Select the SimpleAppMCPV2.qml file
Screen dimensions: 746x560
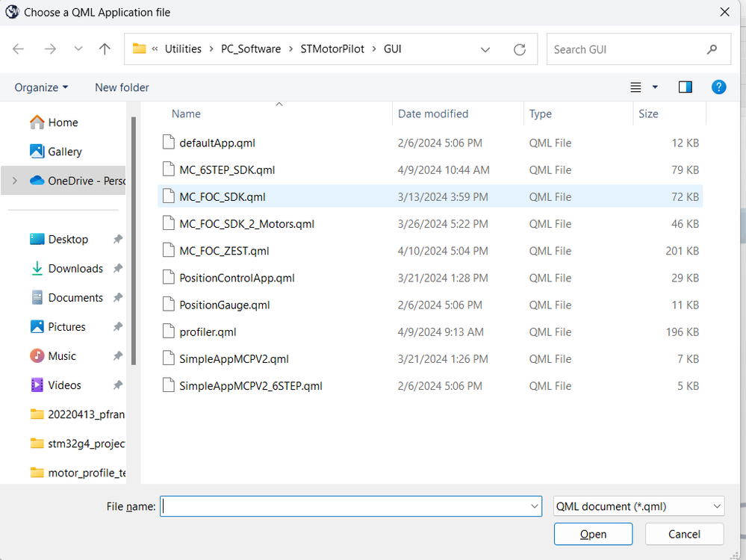coord(430,358)
